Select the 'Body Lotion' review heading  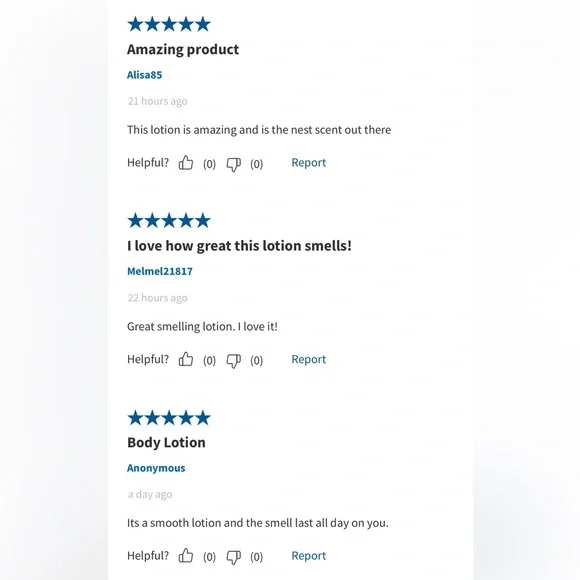[x=166, y=443]
